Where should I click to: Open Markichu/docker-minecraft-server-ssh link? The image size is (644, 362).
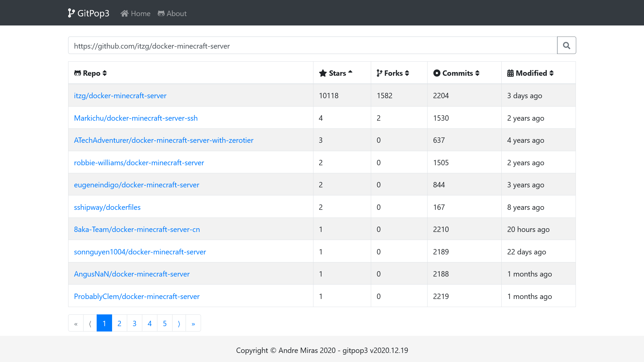click(136, 118)
